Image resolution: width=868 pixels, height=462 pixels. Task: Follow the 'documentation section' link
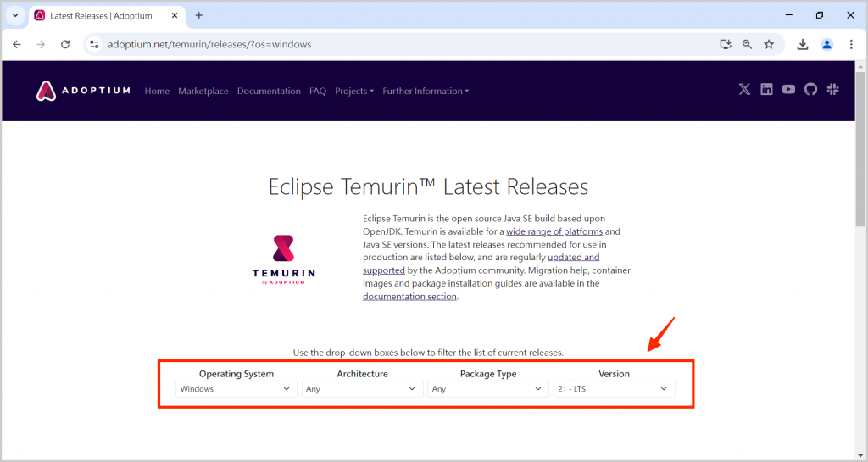[x=409, y=296]
